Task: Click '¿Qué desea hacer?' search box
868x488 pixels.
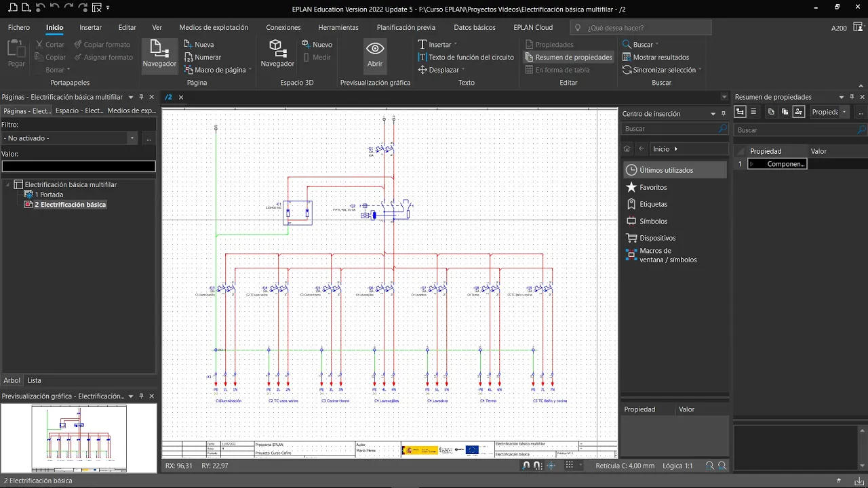Action: tap(641, 28)
